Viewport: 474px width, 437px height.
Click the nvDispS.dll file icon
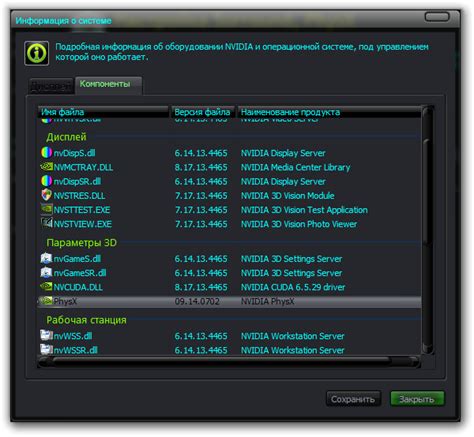[46, 153]
